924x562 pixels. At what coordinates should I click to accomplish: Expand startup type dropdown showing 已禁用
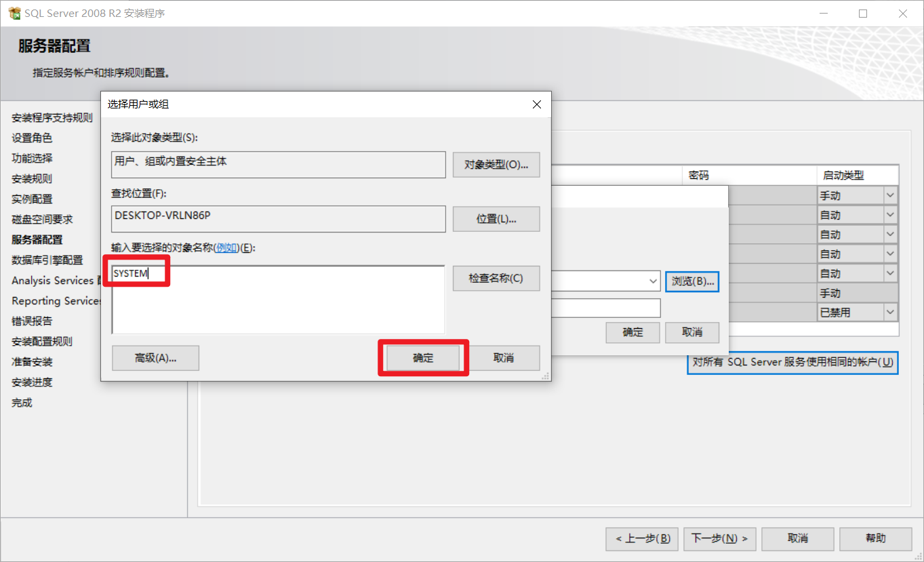[x=890, y=313]
